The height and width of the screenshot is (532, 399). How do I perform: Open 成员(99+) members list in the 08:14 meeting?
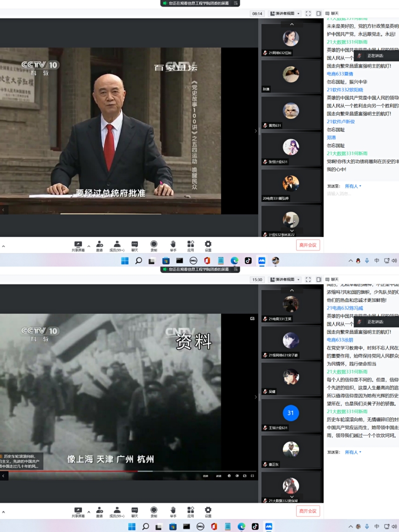[116, 245]
